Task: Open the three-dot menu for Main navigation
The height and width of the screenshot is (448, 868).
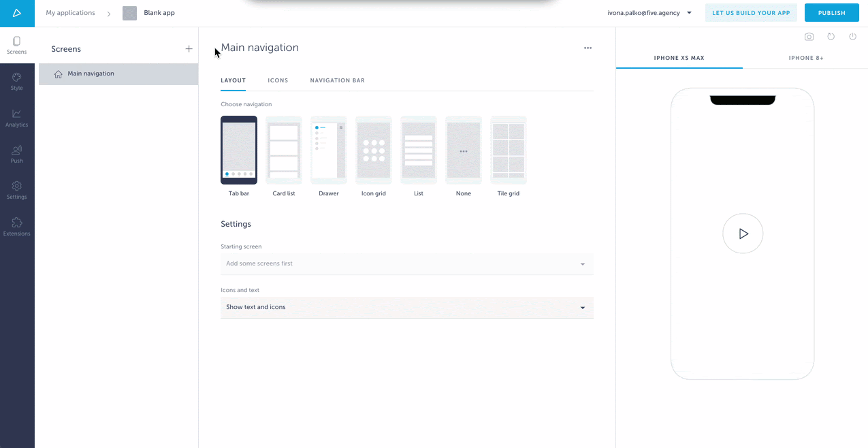Action: [x=588, y=48]
